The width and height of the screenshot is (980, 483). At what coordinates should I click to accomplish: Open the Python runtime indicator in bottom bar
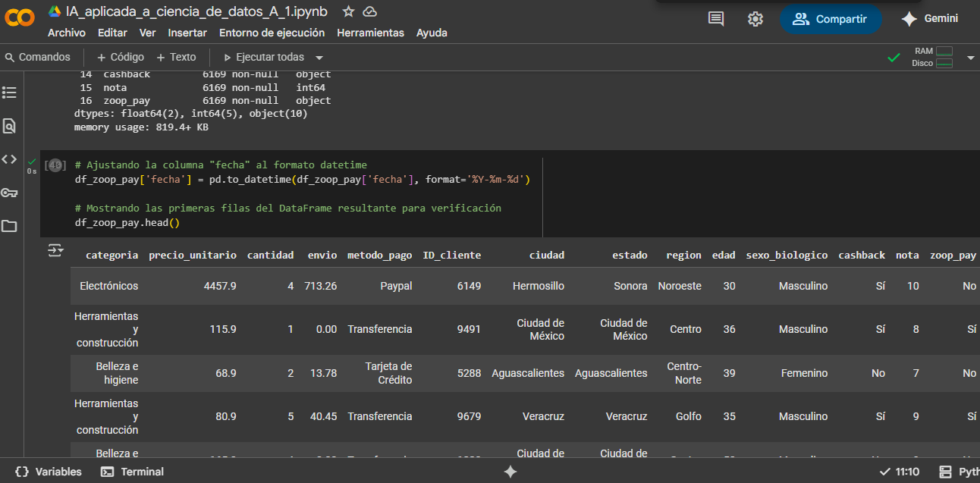[959, 472]
